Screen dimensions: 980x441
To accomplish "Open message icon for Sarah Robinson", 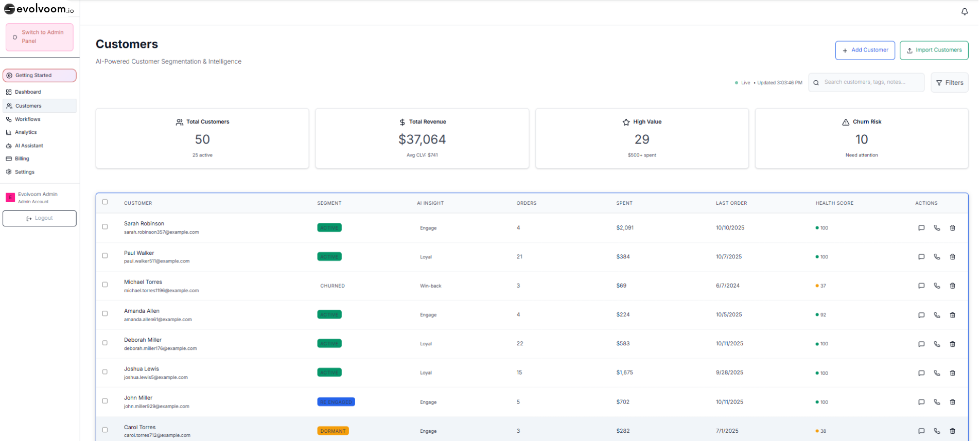I will pyautogui.click(x=921, y=228).
